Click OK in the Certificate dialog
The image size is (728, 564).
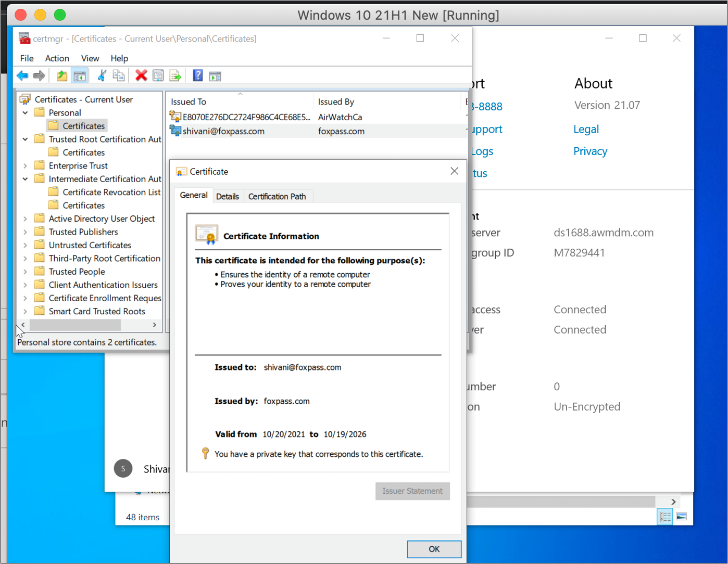[434, 549]
